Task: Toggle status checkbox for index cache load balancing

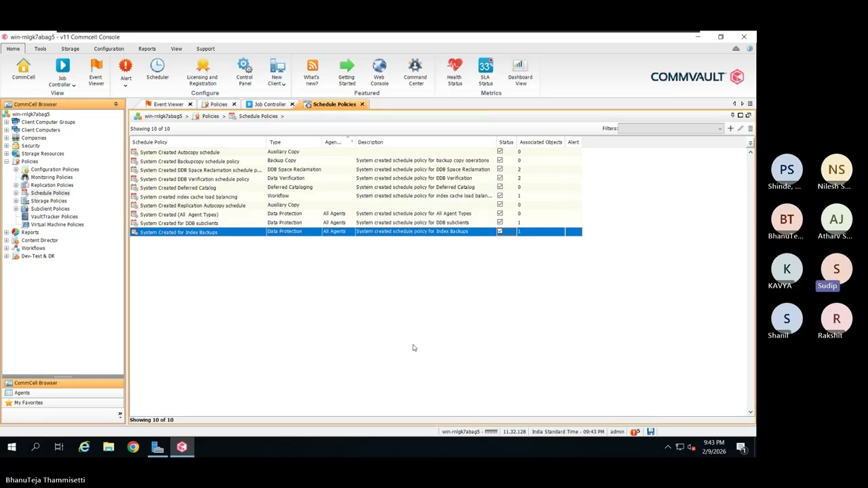Action: tap(500, 196)
